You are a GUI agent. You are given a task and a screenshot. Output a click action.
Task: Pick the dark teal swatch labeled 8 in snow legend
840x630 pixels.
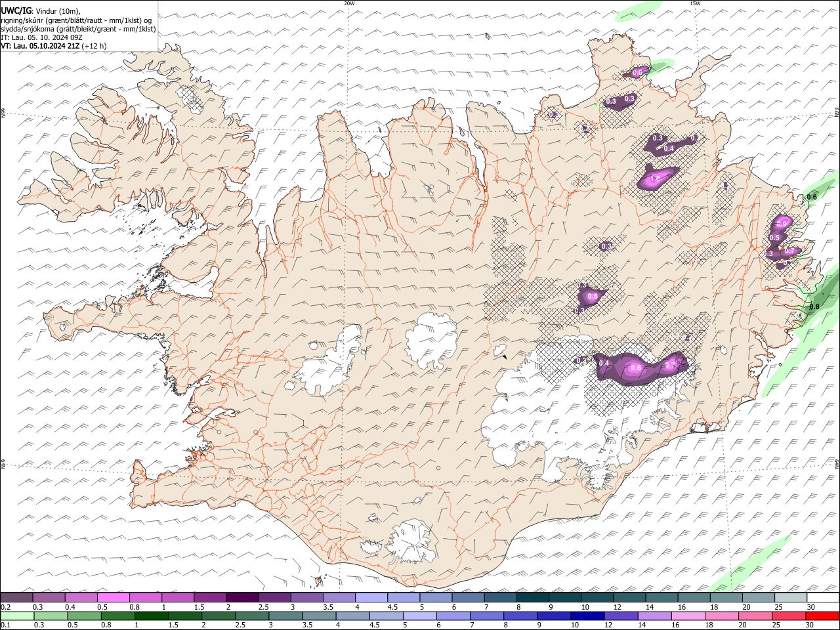pyautogui.click(x=533, y=597)
